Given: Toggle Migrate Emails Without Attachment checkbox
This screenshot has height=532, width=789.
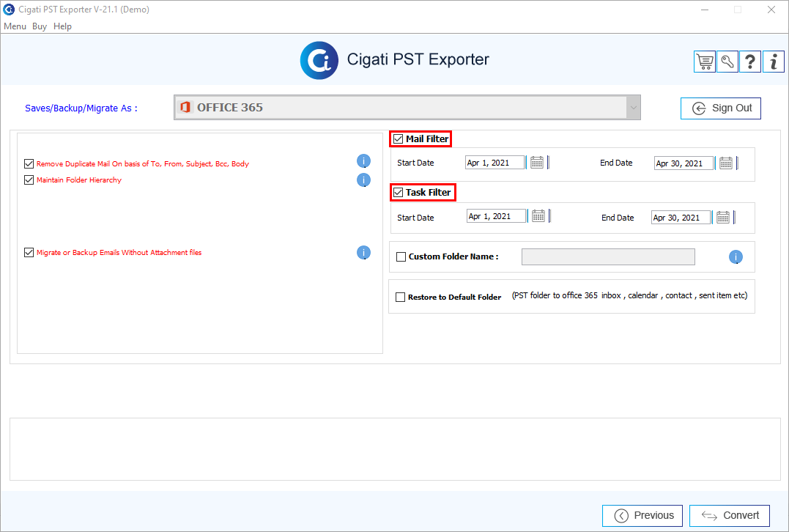Looking at the screenshot, I should pos(29,252).
